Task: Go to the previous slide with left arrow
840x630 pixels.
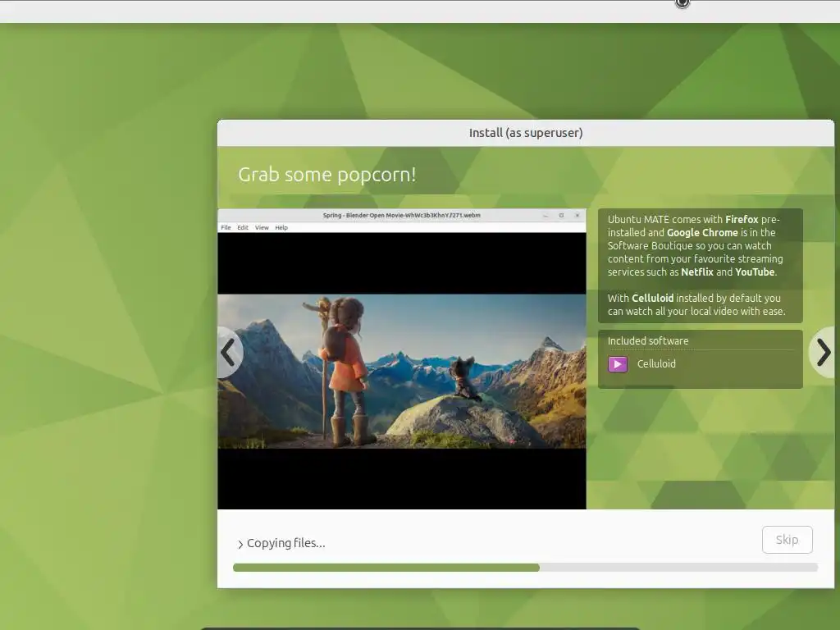Action: [230, 352]
